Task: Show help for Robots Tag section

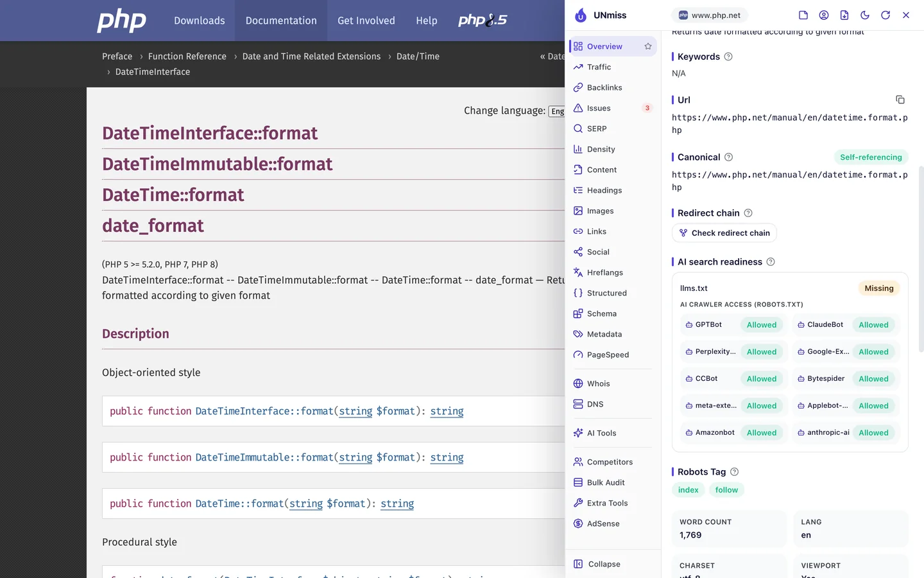Action: 735,472
